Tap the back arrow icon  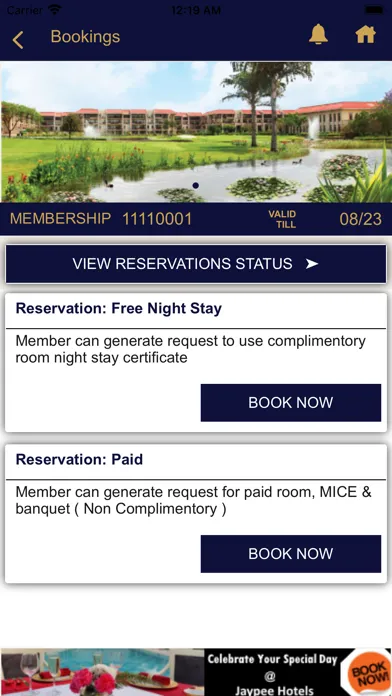click(x=18, y=40)
